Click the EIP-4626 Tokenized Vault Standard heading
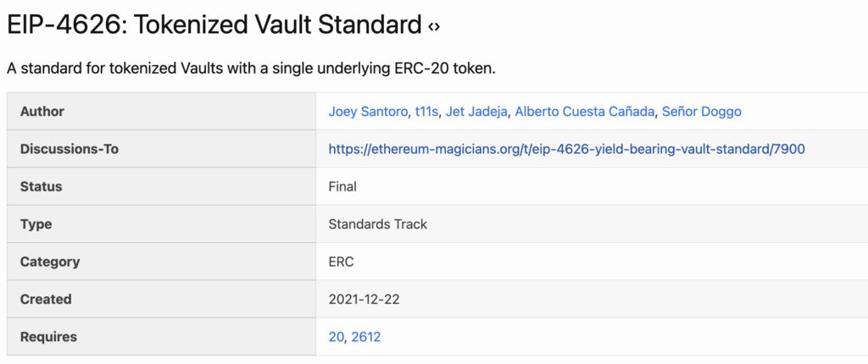868x364 pixels. click(214, 25)
